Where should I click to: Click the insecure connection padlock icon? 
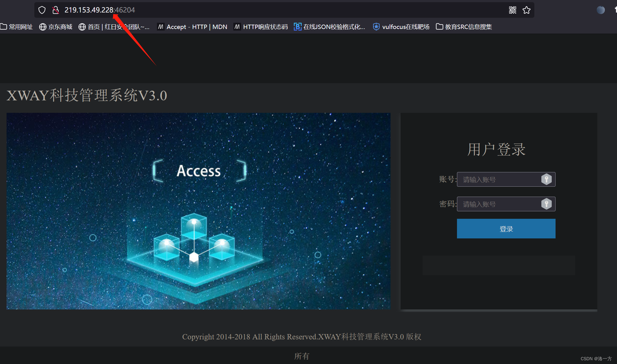(x=56, y=10)
